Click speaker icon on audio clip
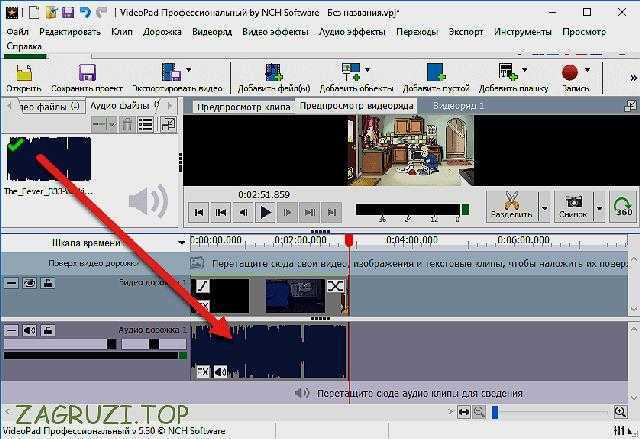 221,371
